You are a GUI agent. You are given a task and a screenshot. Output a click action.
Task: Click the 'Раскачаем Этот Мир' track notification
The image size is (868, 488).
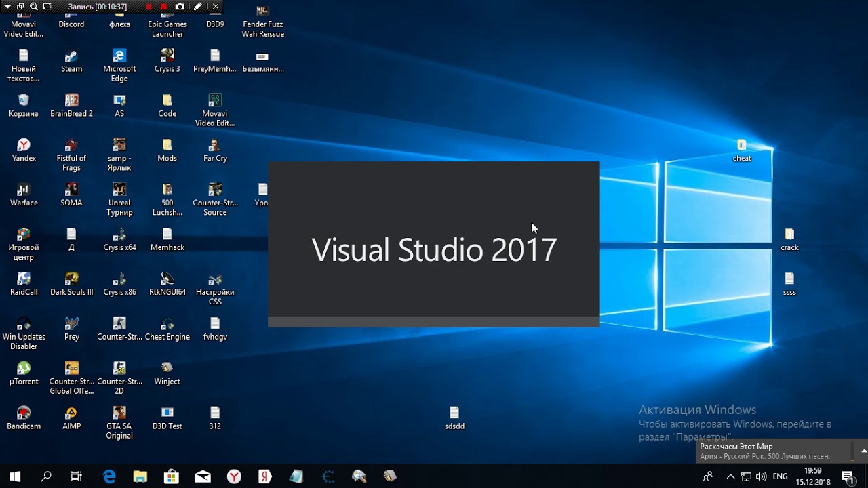tap(736, 447)
